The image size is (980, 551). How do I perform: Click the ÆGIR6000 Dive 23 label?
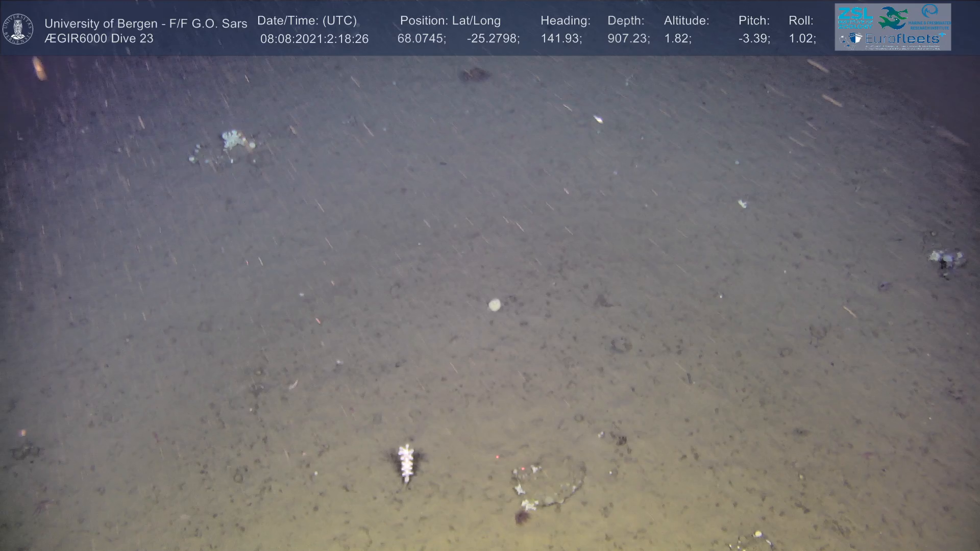99,38
